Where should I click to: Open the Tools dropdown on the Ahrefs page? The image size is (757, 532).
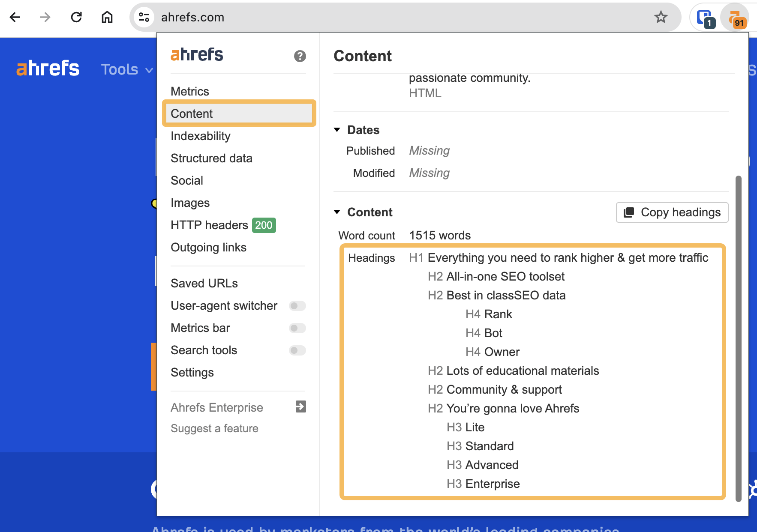pyautogui.click(x=126, y=69)
